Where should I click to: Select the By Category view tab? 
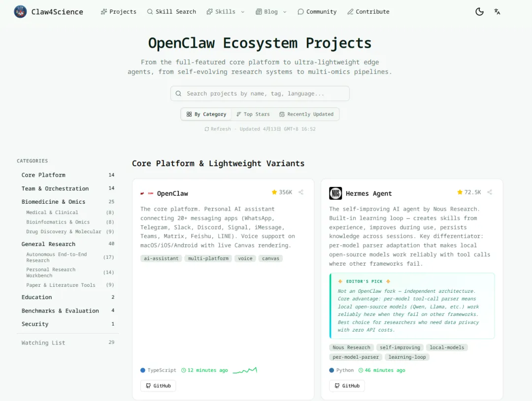click(x=206, y=114)
